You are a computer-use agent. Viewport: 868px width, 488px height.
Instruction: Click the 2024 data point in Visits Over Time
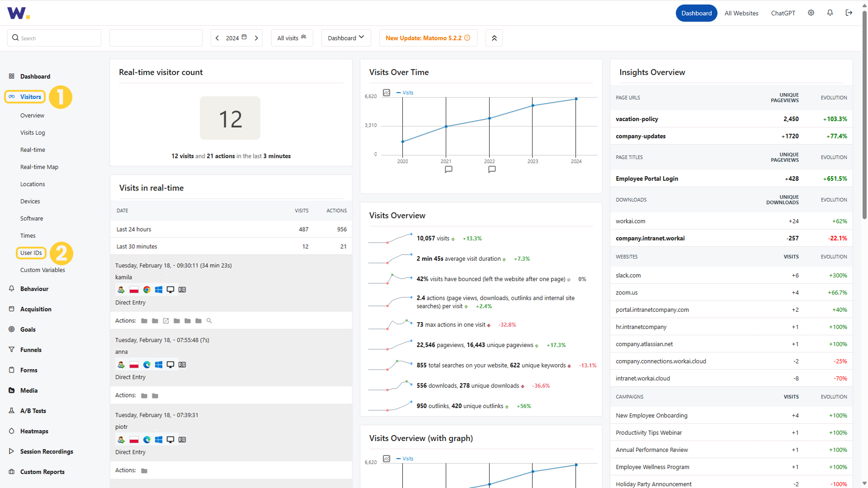pos(576,99)
